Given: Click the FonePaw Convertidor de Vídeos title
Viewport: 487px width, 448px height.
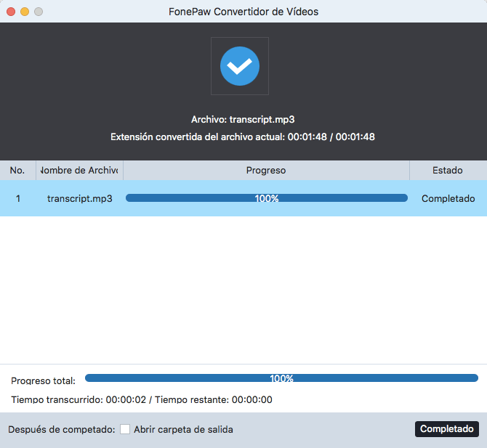Looking at the screenshot, I should tap(243, 12).
